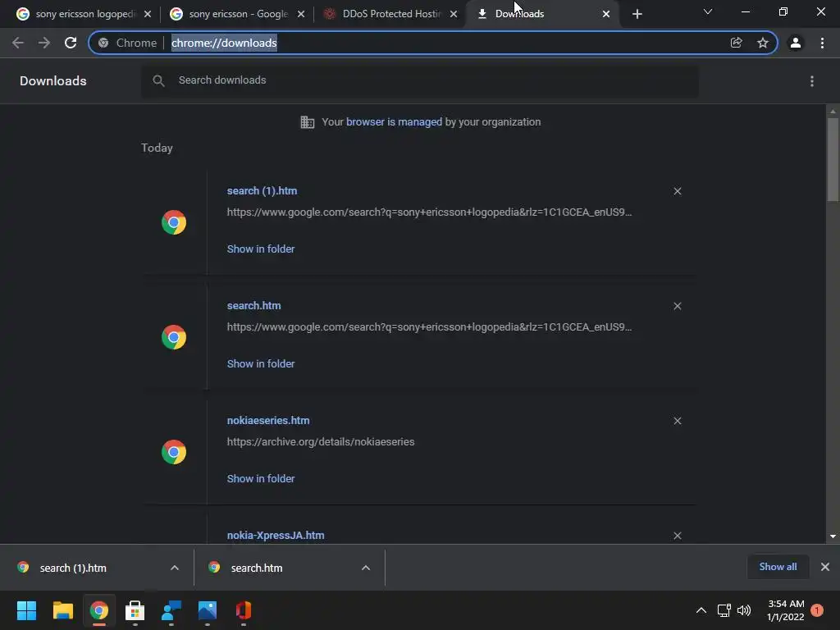Open the Windows Start menu
The image size is (840, 630).
(26, 610)
